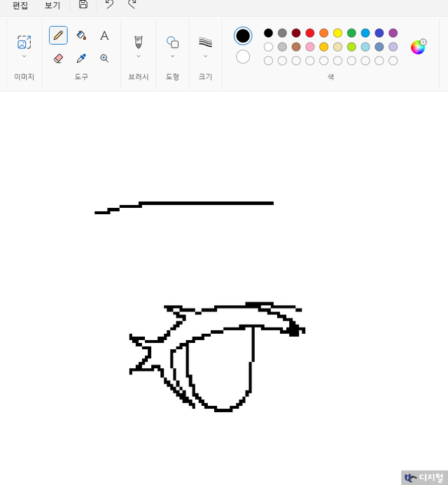Open the Edit colors rainbow wheel
The height and width of the screenshot is (485, 448).
pyautogui.click(x=419, y=47)
